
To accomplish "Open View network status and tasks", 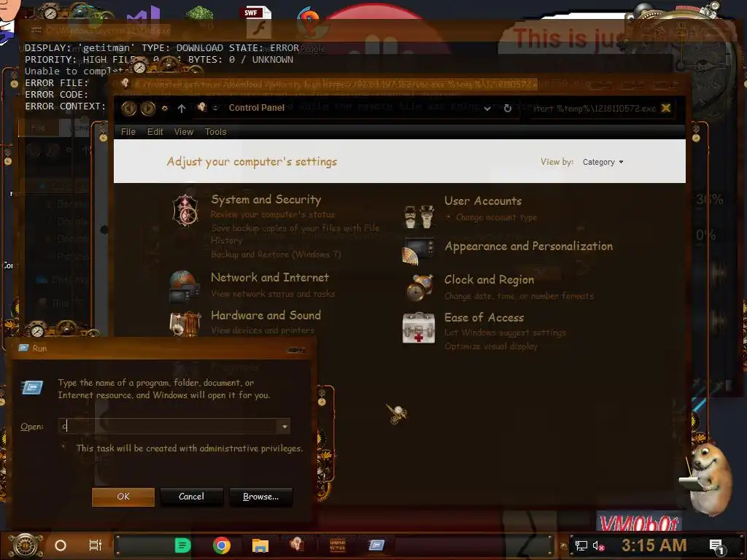I will pos(273,294).
